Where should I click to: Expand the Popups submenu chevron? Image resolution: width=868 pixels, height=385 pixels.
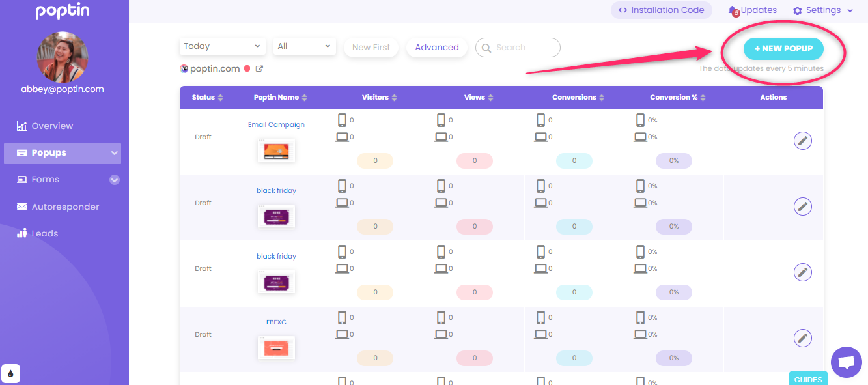point(115,153)
